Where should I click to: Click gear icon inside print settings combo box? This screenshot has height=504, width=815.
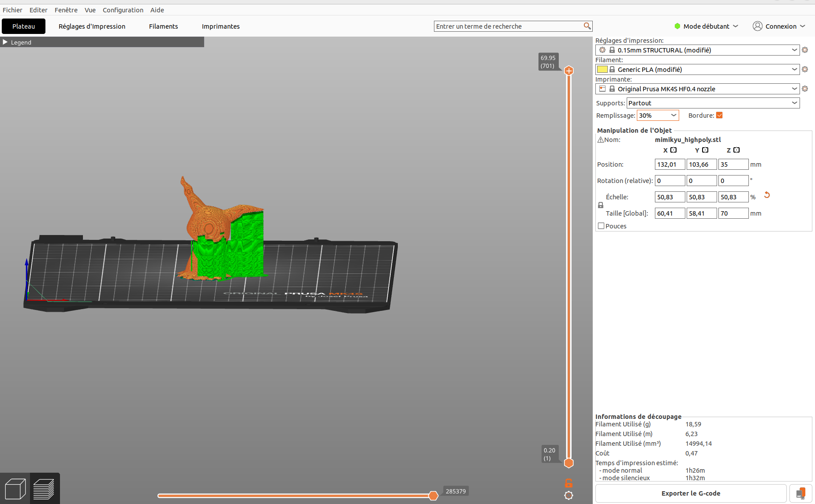[602, 50]
